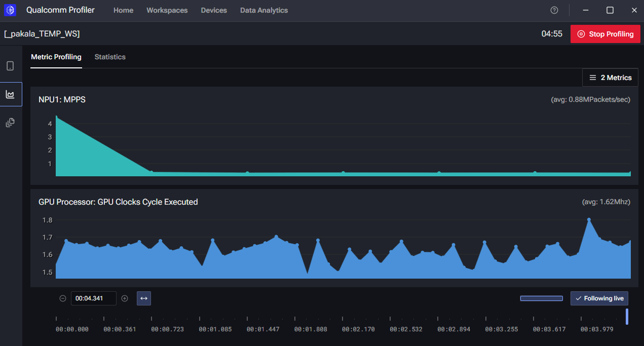This screenshot has height=346, width=644.
Task: Toggle the Following live option
Action: (599, 298)
